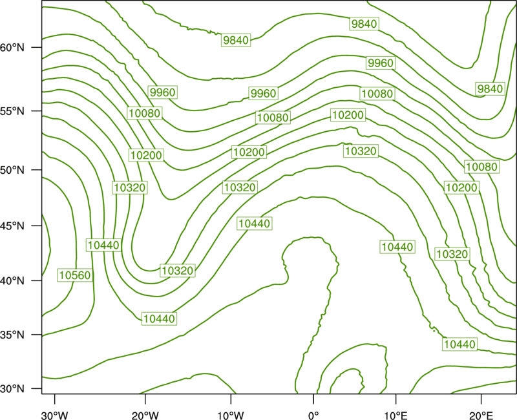The image size is (517, 420).
Task: Select the 55°N latitude axis label
Action: 12,110
